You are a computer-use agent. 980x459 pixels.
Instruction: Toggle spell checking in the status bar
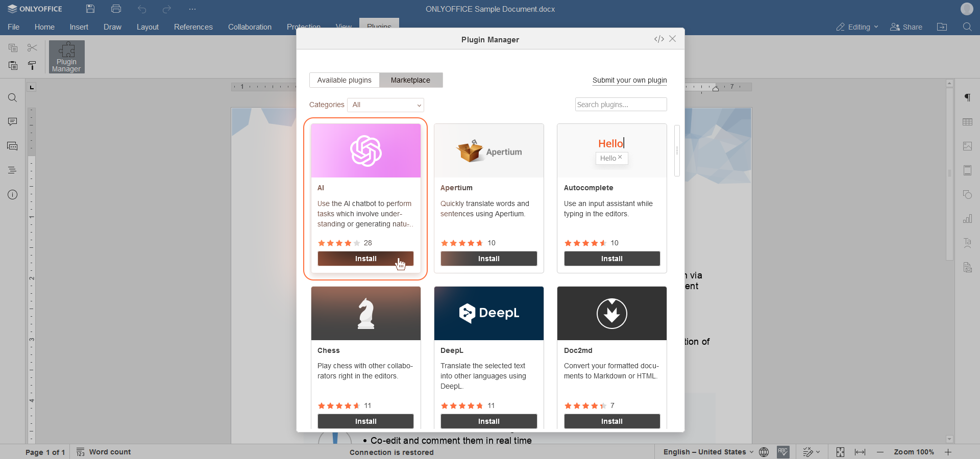[784, 452]
